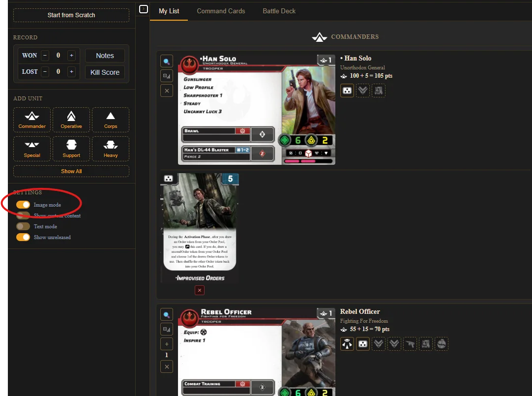Add second training upgrade to Rebel Officer
The image size is (532, 396).
394,344
